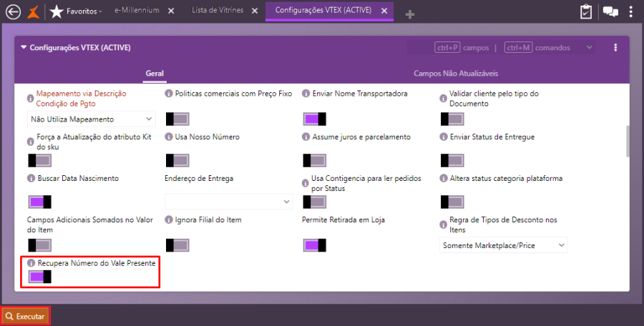644x326 pixels.
Task: Expand Favoritos dropdown arrow
Action: coord(100,11)
